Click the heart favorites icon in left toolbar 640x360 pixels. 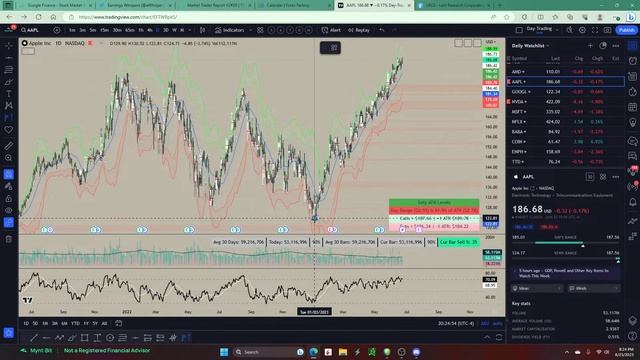pos(9,130)
